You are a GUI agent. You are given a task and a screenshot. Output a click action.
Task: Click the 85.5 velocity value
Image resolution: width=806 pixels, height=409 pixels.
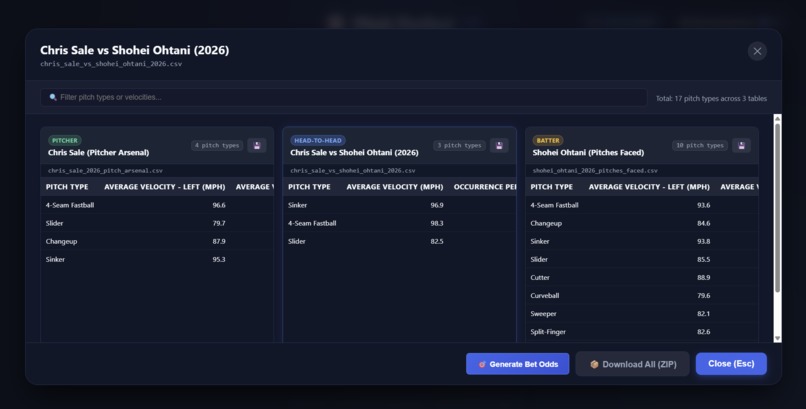pyautogui.click(x=704, y=259)
